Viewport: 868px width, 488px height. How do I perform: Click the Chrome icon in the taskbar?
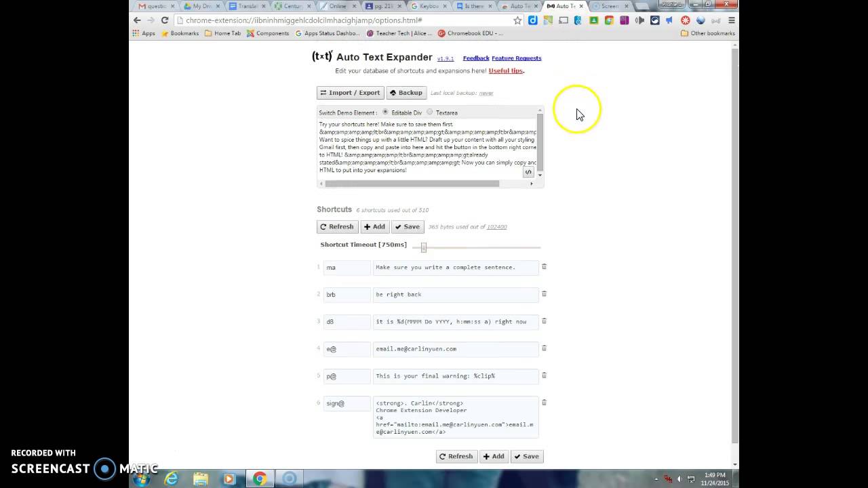260,479
